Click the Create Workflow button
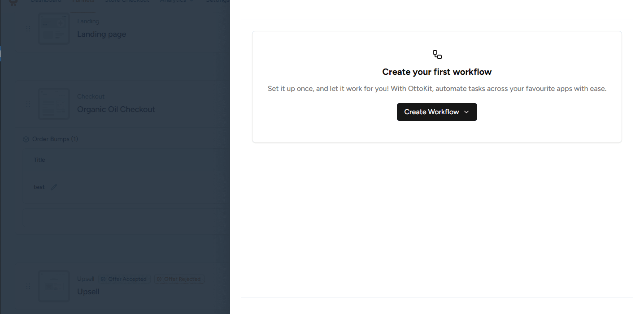 (x=437, y=112)
